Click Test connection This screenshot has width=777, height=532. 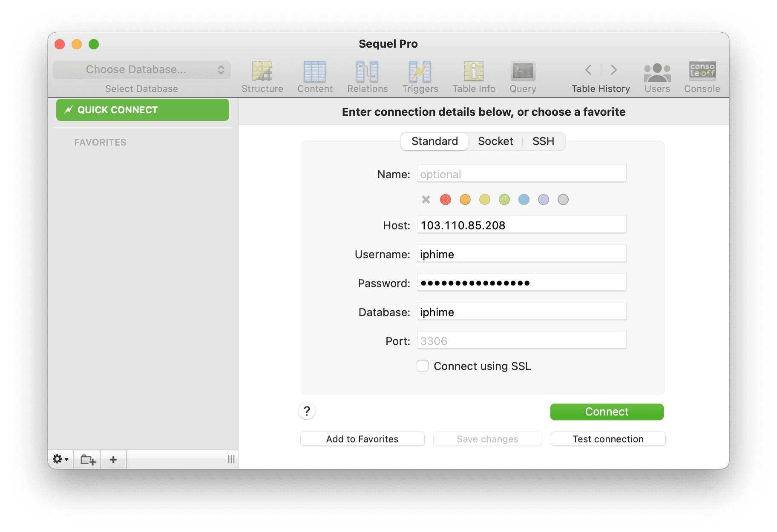click(607, 439)
